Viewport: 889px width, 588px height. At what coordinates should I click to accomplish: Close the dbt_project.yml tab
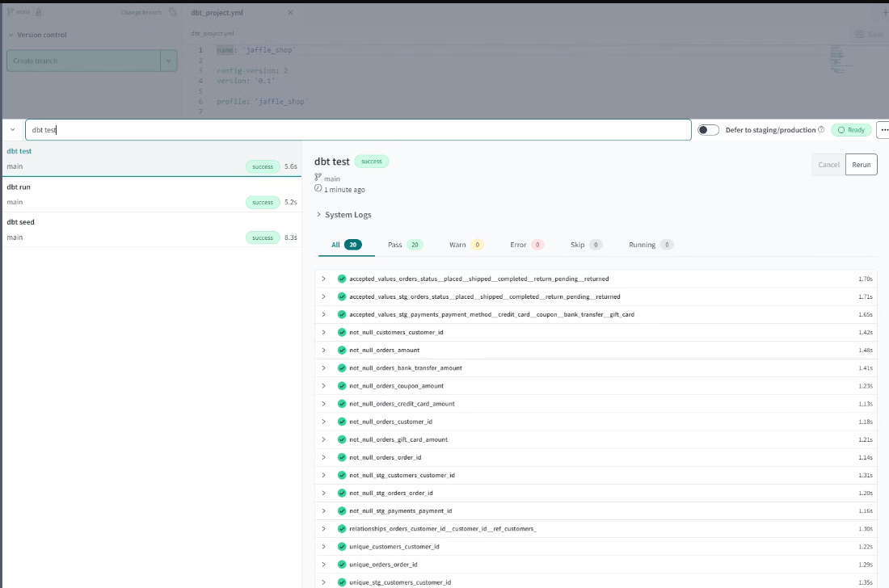[x=290, y=12]
